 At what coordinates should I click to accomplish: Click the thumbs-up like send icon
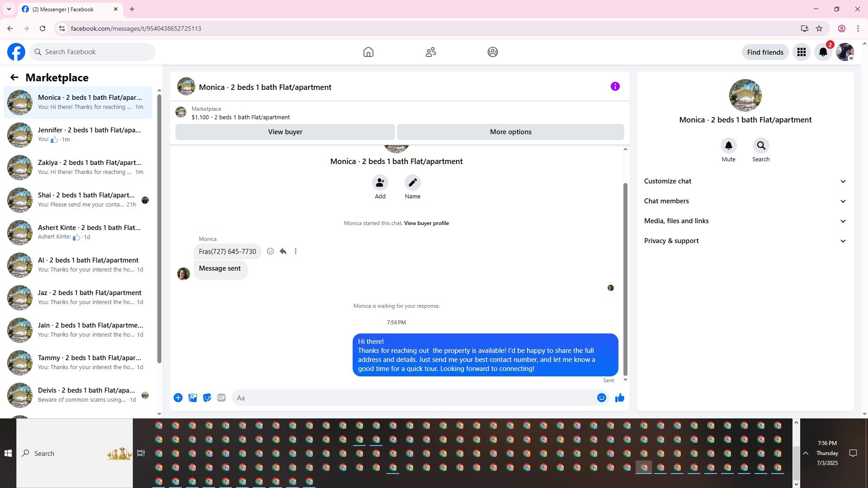[619, 398]
